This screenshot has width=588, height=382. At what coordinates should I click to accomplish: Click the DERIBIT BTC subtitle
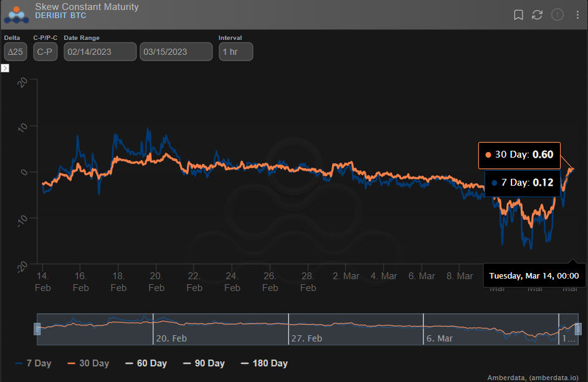pyautogui.click(x=61, y=16)
